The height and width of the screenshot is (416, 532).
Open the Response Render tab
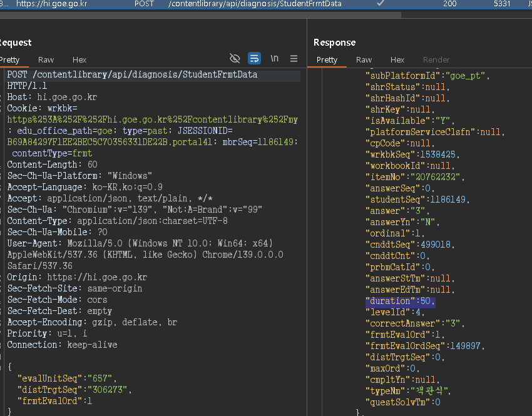[436, 59]
